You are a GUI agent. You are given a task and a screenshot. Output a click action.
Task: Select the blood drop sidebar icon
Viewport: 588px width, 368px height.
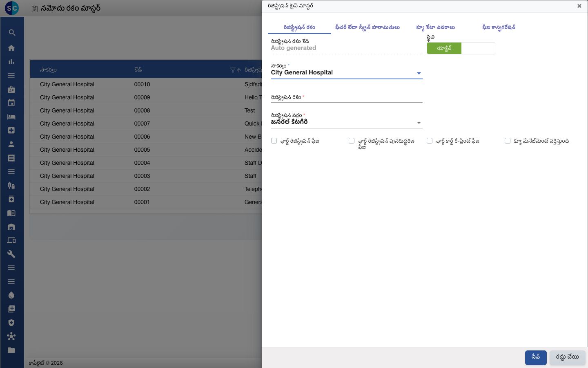pyautogui.click(x=11, y=295)
